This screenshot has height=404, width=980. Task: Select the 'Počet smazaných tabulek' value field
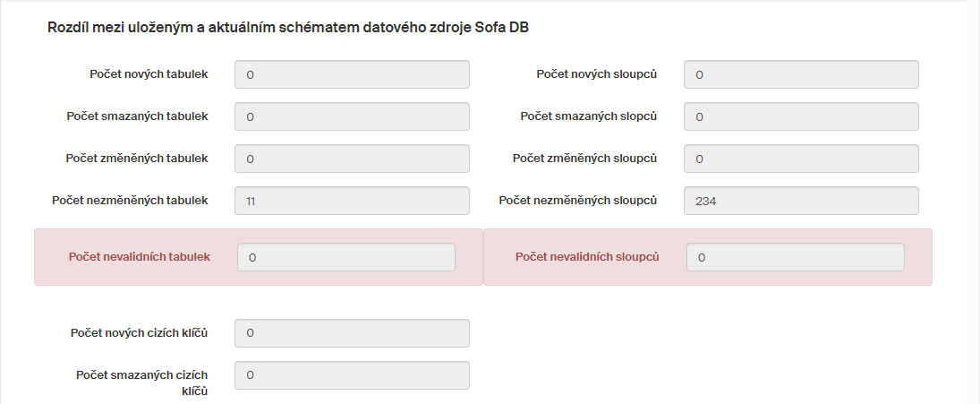(x=352, y=116)
